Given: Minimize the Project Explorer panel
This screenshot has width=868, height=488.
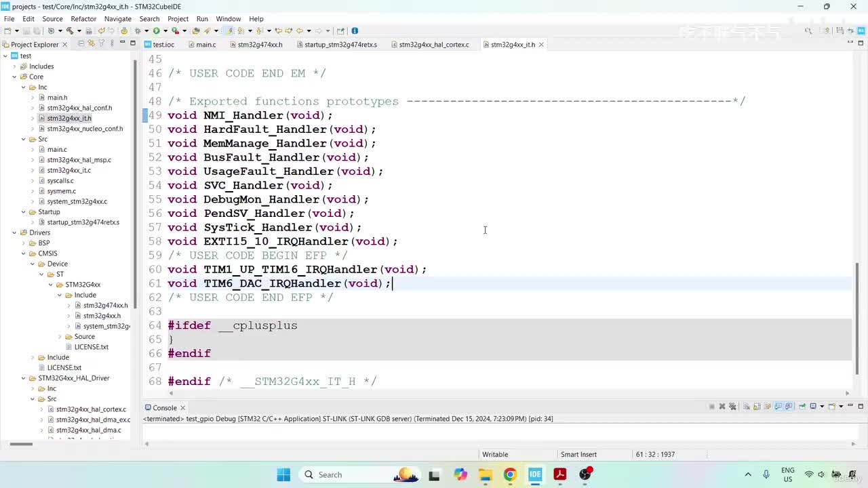Looking at the screenshot, I should tap(123, 43).
